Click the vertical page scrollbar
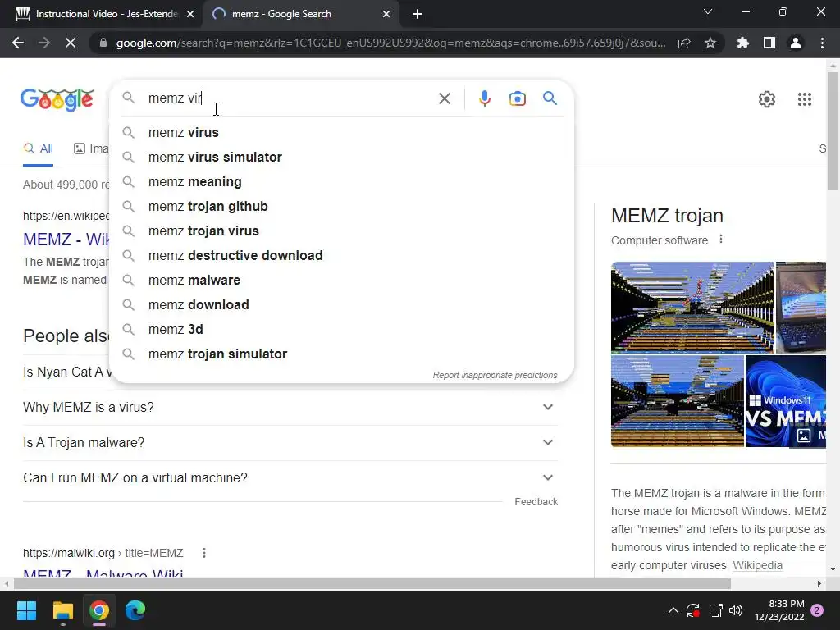Image resolution: width=840 pixels, height=630 pixels. click(833, 131)
